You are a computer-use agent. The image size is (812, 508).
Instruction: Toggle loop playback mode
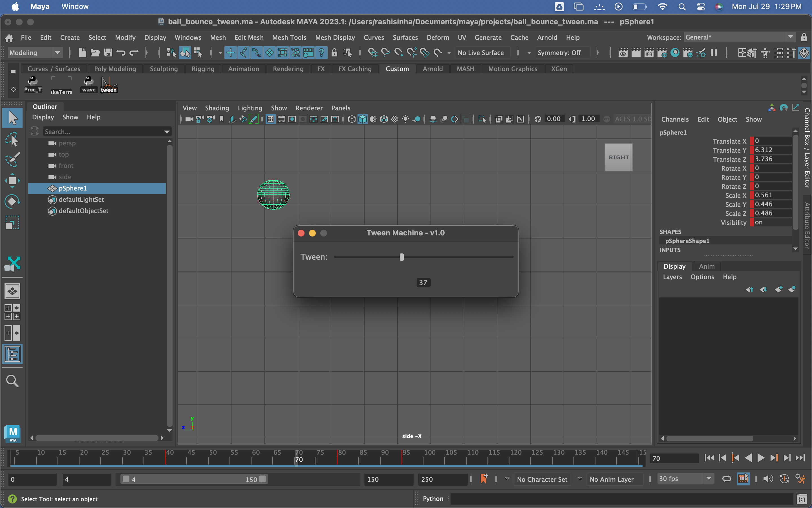pyautogui.click(x=727, y=479)
